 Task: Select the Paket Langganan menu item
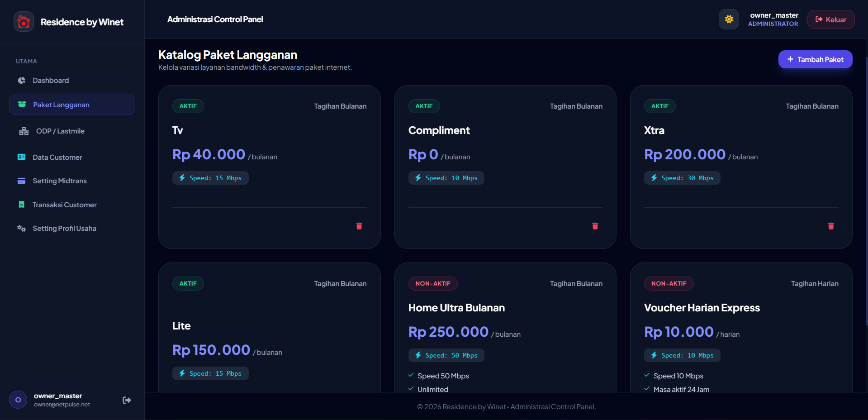pos(72,105)
